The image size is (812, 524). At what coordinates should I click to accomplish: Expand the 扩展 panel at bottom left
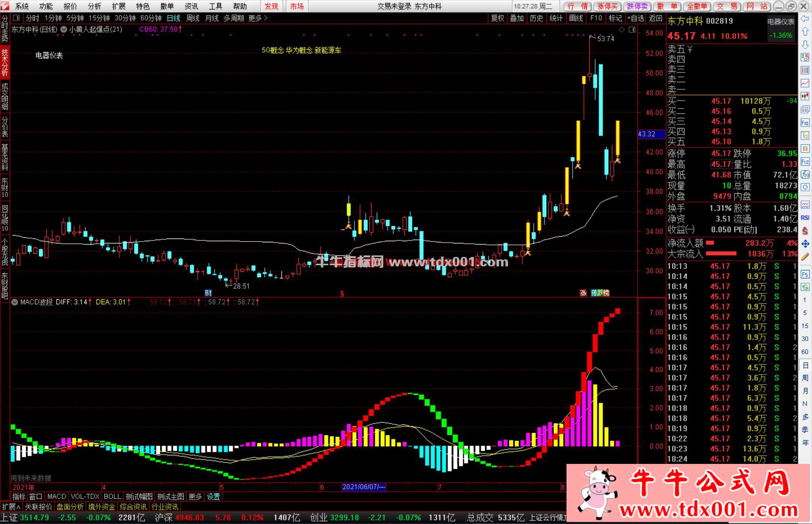11,507
